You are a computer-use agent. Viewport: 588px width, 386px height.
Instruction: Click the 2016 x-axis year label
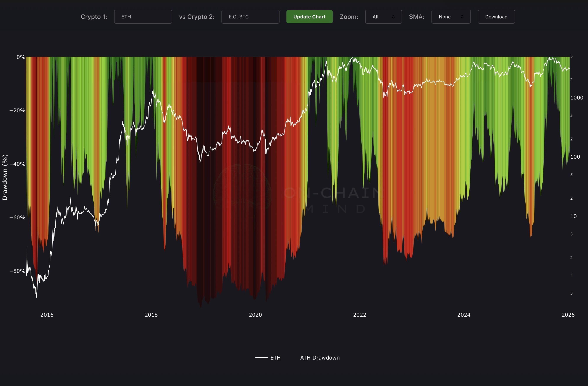click(x=47, y=315)
